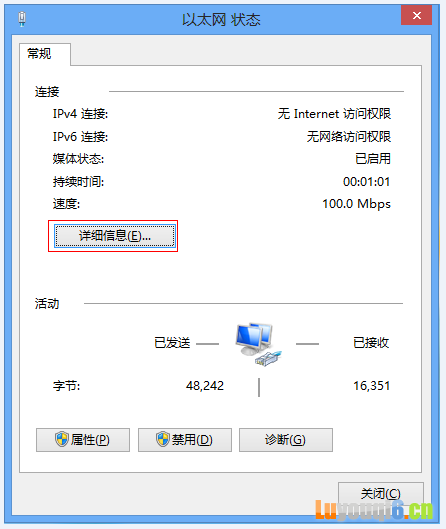Click the window title 以太网 状态

tap(221, 20)
